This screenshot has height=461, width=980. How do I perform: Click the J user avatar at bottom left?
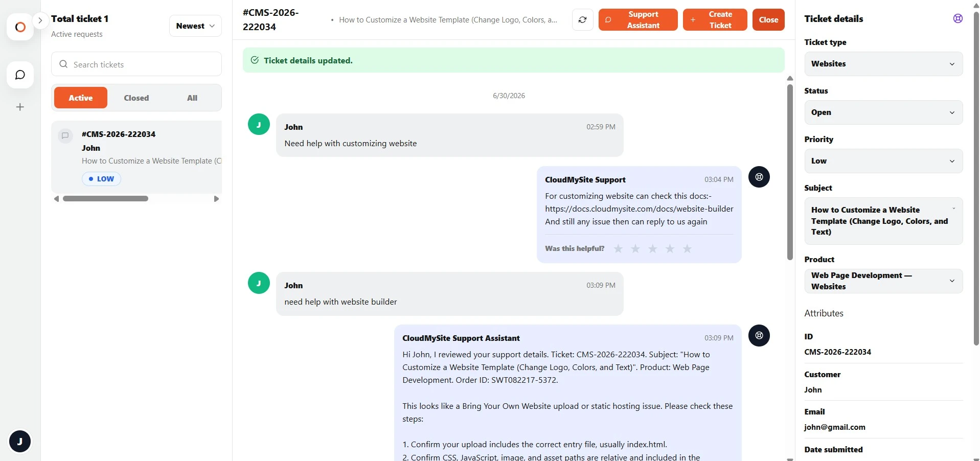click(x=20, y=441)
